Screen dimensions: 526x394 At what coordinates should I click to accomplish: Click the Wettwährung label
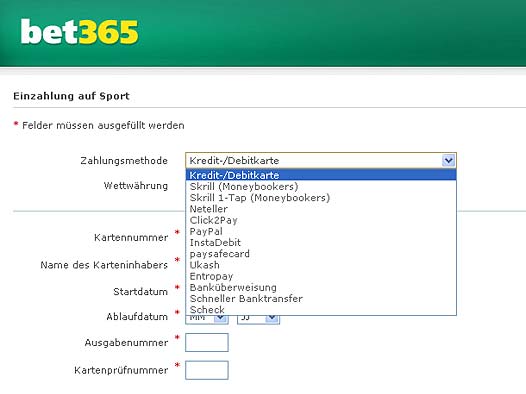tap(136, 185)
